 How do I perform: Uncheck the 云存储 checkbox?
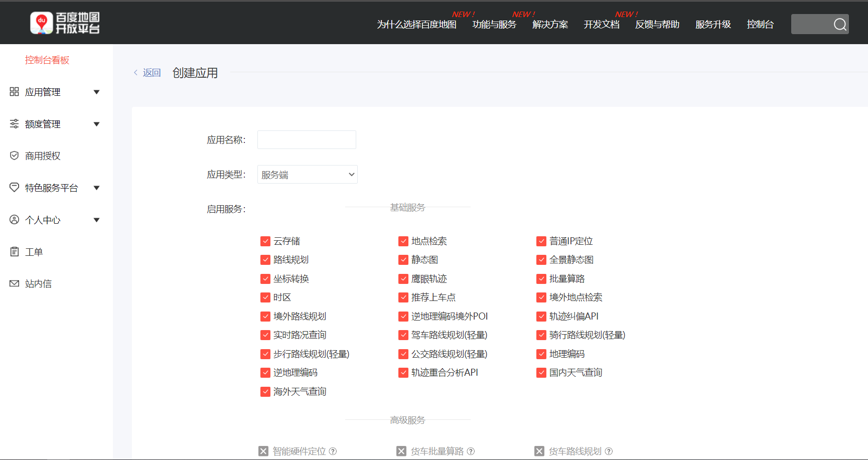tap(265, 241)
